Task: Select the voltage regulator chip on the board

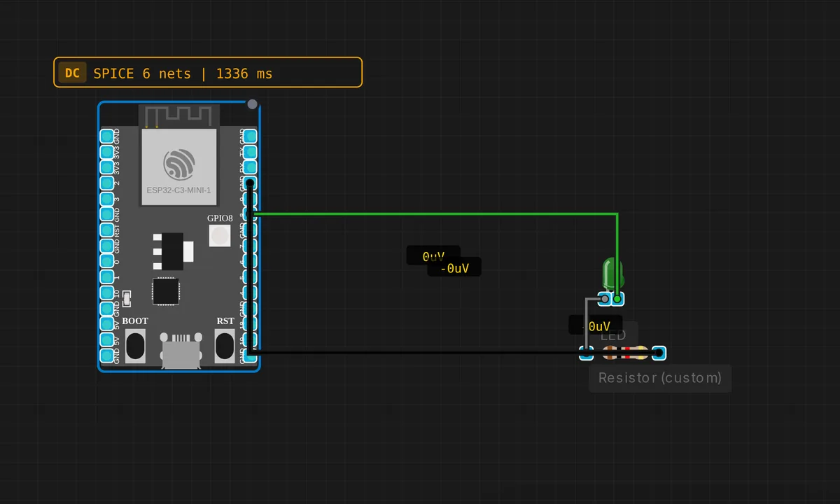Action: point(174,251)
